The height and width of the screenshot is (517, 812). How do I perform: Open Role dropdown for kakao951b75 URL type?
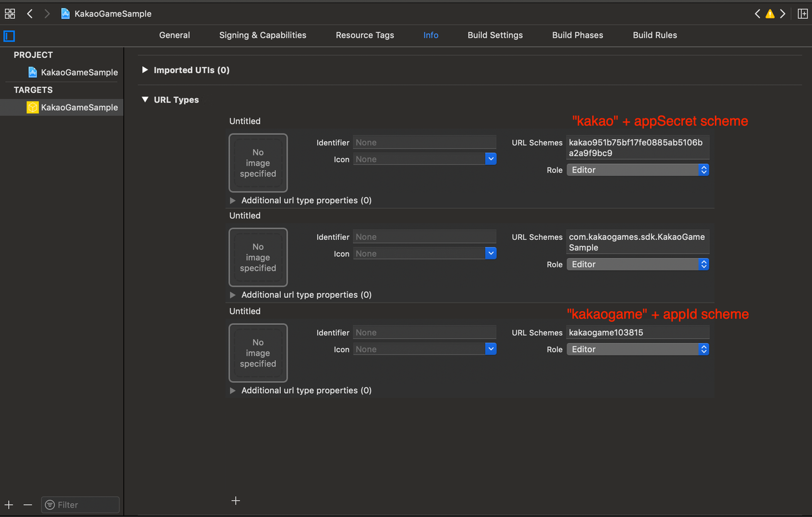coord(638,170)
